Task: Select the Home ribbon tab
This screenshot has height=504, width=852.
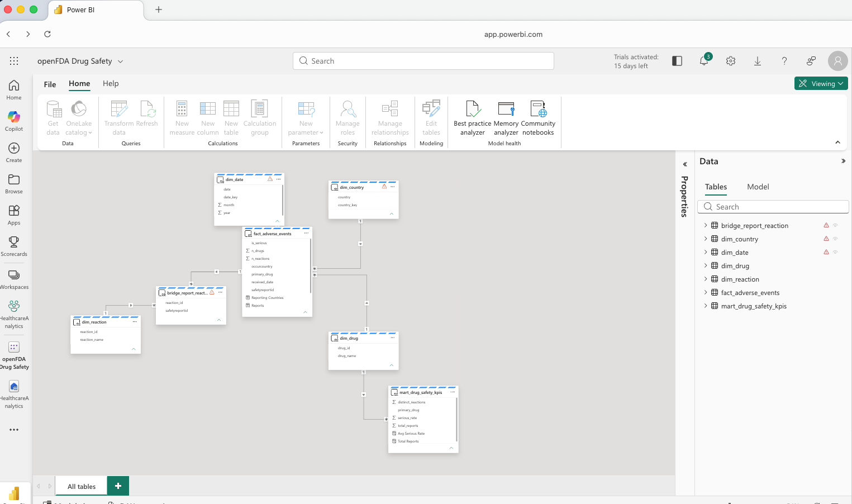Action: coord(79,84)
